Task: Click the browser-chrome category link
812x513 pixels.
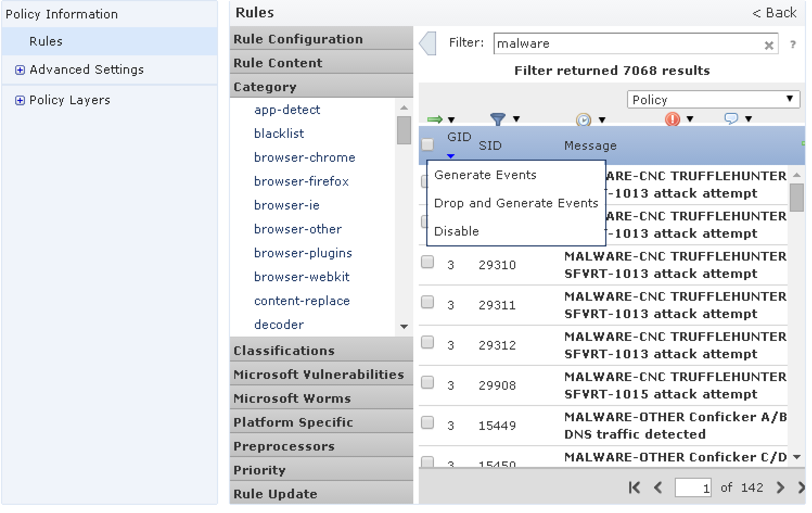Action: coord(304,157)
